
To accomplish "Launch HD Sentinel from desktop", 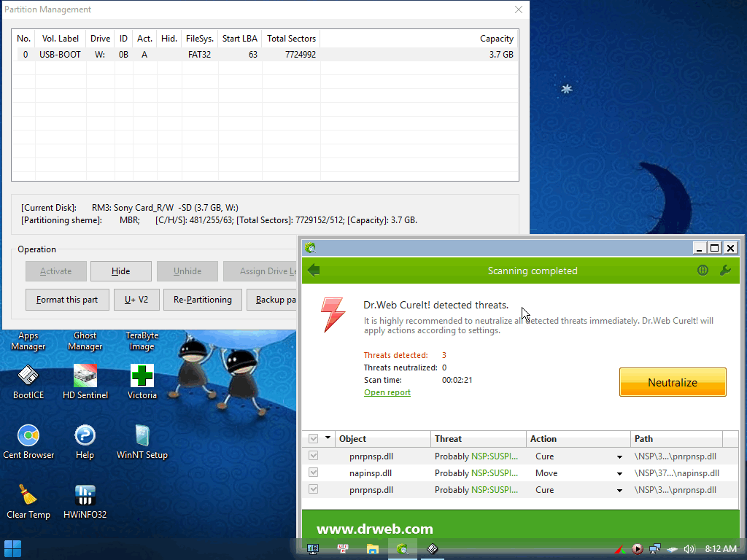I will pyautogui.click(x=85, y=382).
